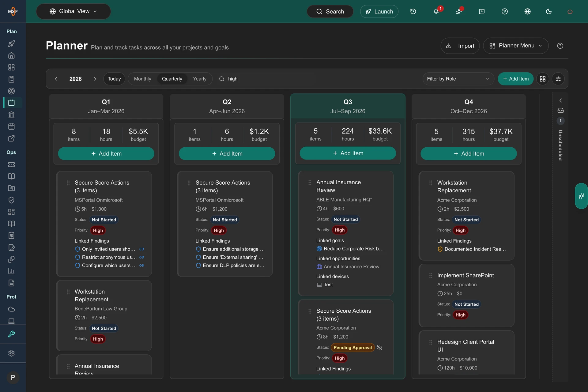588x392 pixels.
Task: Open the Filter by Role dropdown
Action: pyautogui.click(x=458, y=79)
